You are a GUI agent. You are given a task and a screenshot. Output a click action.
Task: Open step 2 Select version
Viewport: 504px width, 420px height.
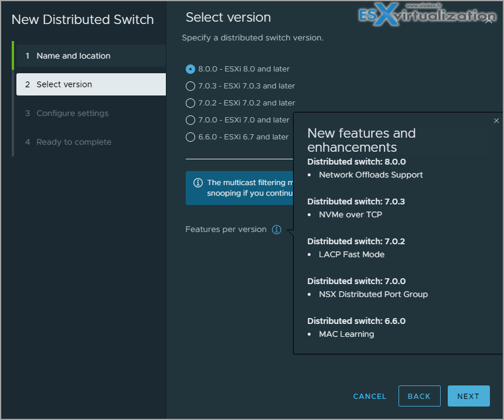pyautogui.click(x=91, y=84)
